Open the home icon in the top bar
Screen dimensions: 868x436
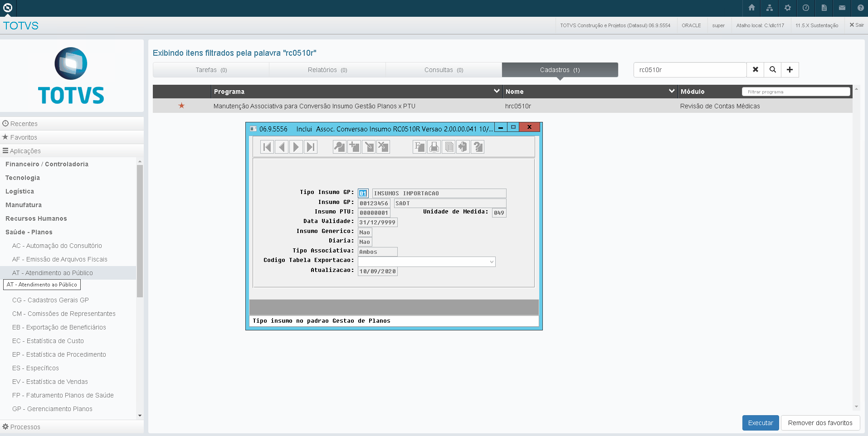[751, 8]
